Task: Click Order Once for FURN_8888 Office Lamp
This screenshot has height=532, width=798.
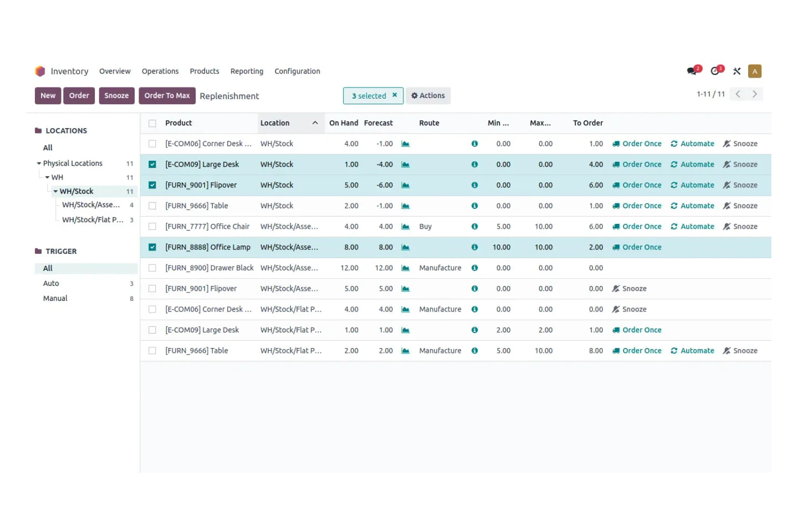Action: 637,247
